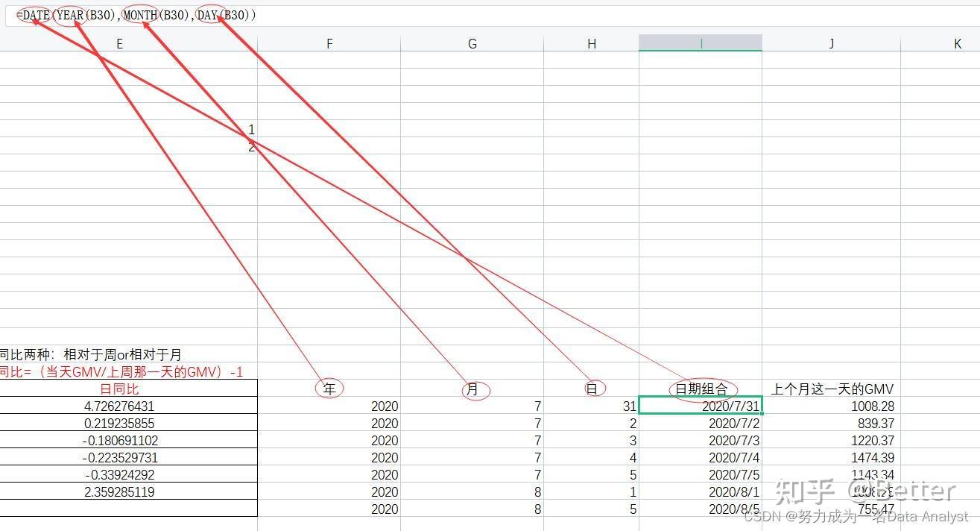The width and height of the screenshot is (980, 531).
Task: Select column E header
Action: coord(119,44)
